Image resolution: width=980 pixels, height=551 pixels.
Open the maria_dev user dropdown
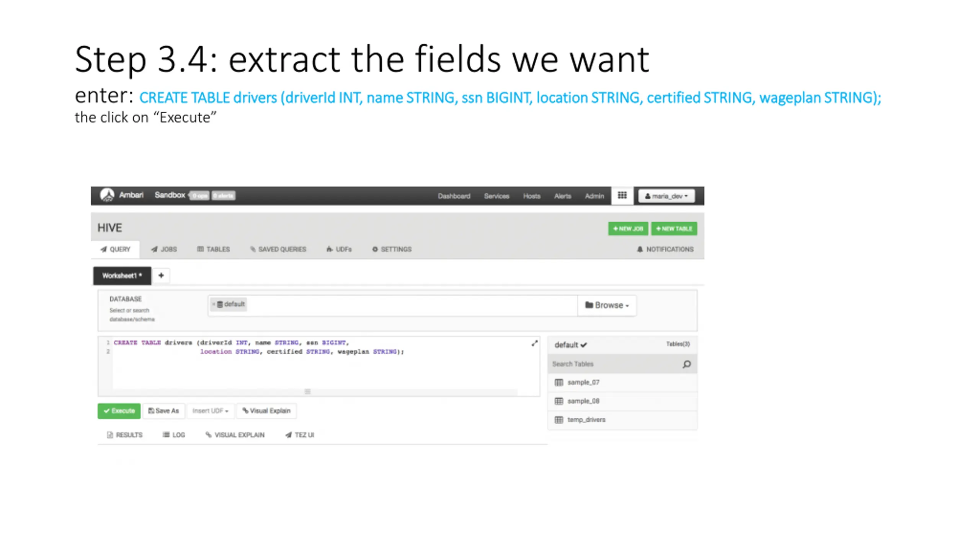coord(666,196)
